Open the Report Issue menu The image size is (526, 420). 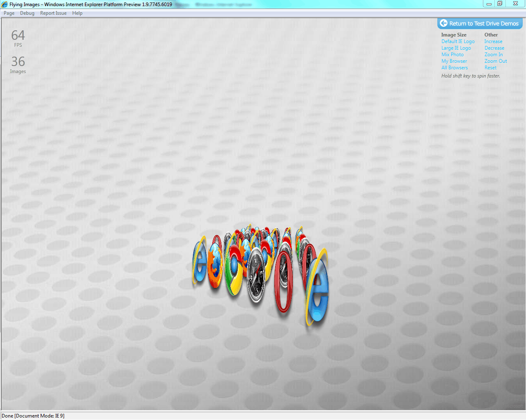pos(53,13)
